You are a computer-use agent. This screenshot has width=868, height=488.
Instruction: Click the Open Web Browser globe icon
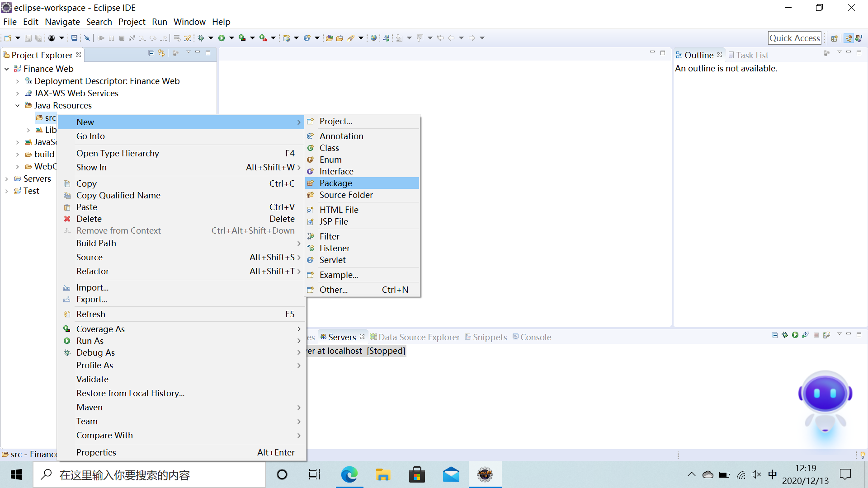(373, 38)
